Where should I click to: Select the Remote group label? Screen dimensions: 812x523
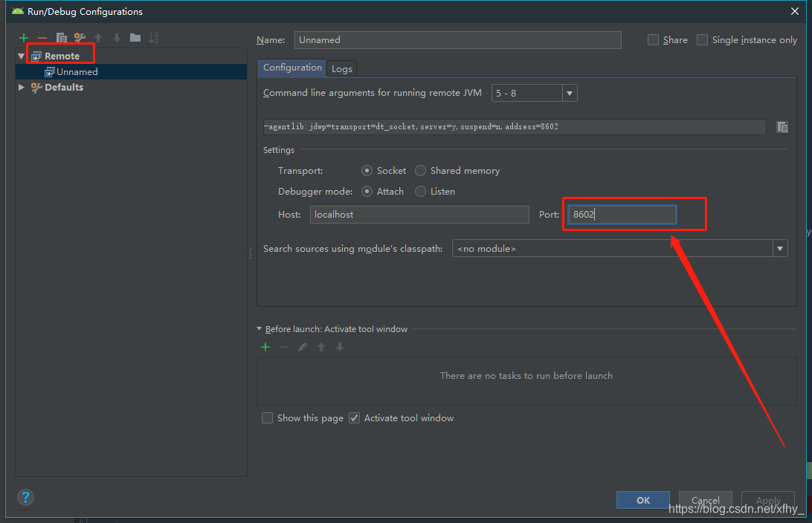pyautogui.click(x=62, y=56)
